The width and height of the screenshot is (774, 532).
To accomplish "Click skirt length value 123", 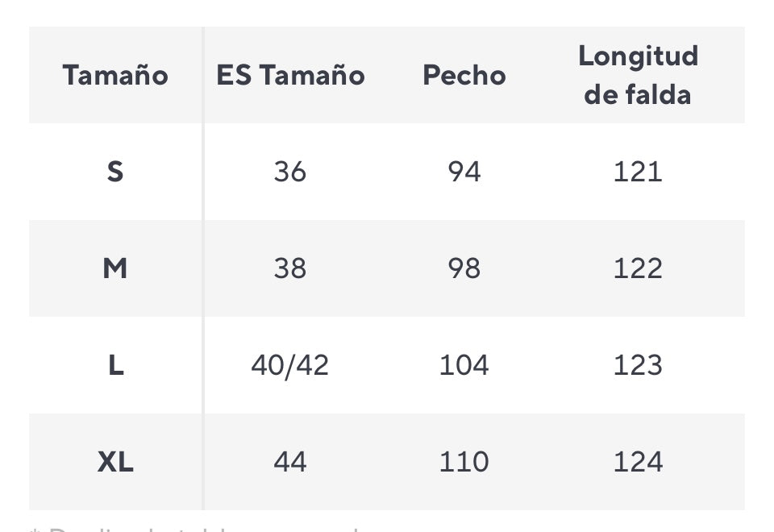I will click(x=638, y=365).
